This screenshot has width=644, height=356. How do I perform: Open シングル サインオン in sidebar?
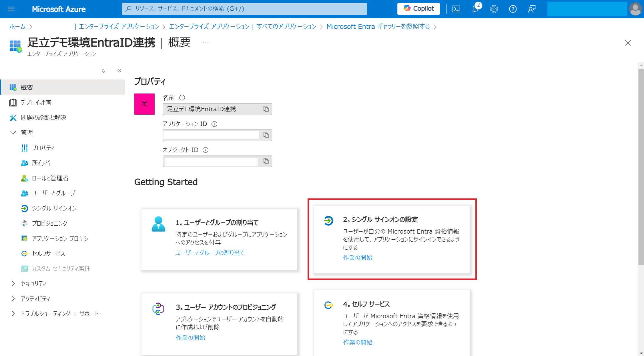(x=54, y=208)
